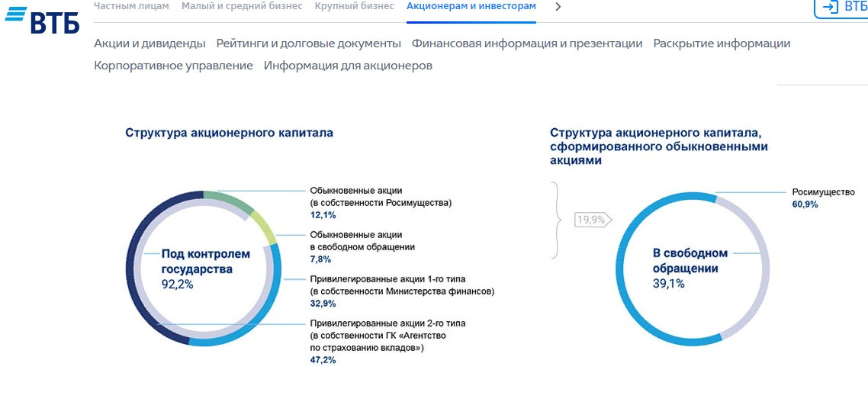The height and width of the screenshot is (402, 868).
Task: Click the 19,9% arrow label
Action: coord(593,220)
